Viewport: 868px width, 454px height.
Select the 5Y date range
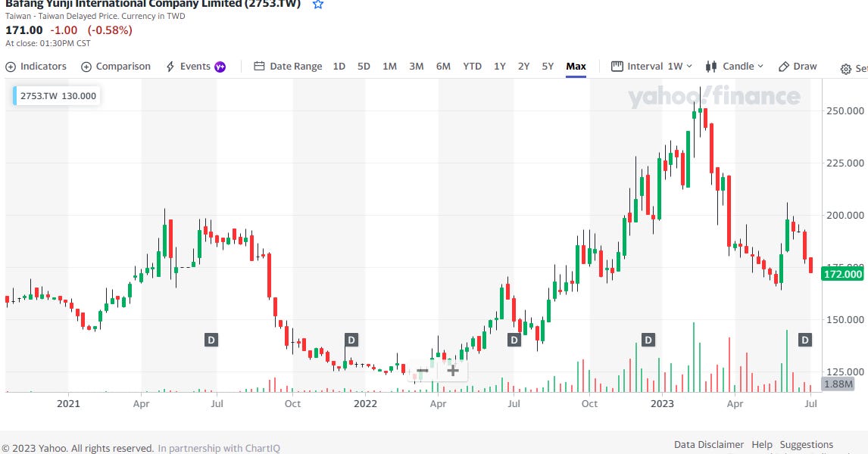click(548, 66)
